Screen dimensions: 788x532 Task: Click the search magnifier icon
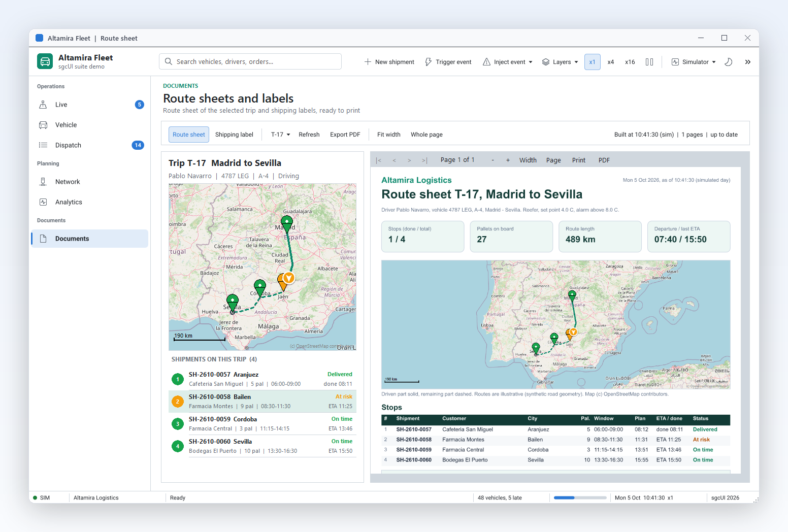[169, 61]
